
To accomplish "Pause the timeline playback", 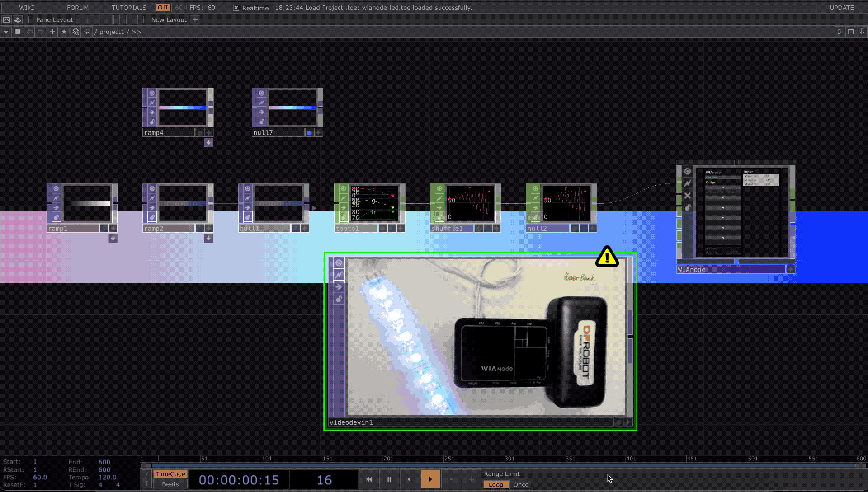I will point(389,479).
